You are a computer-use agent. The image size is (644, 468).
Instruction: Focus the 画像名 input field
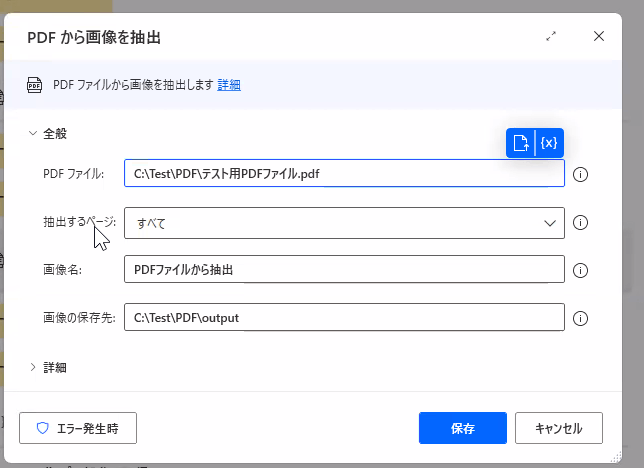344,270
